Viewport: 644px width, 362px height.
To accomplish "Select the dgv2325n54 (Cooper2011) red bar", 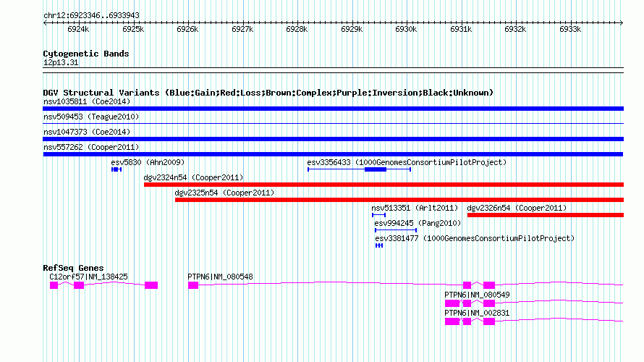I will click(x=399, y=200).
